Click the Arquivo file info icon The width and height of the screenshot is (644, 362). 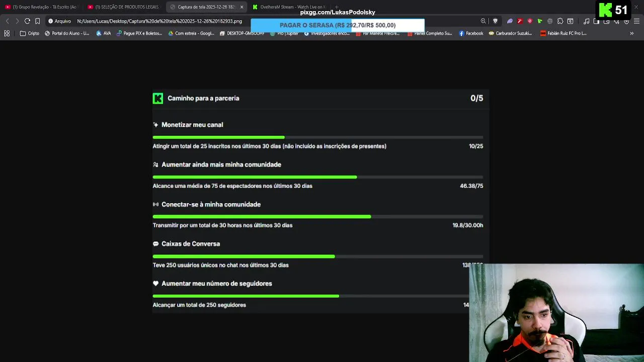pos(59,21)
